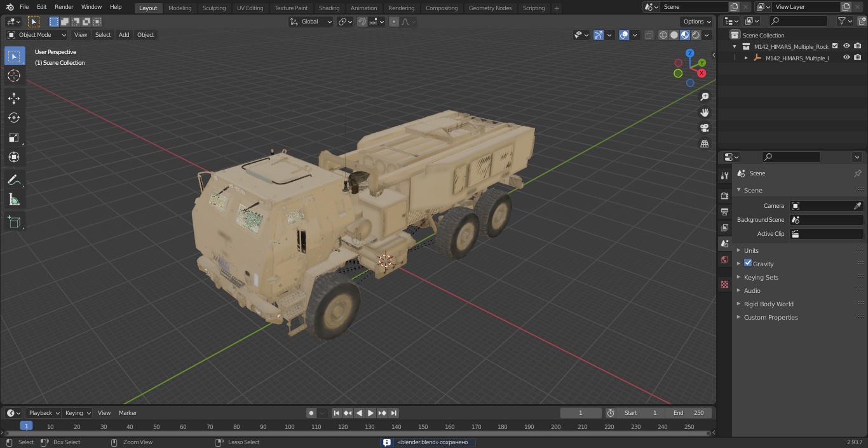Viewport: 868px width, 448px height.
Task: Toggle show overlays button
Action: pyautogui.click(x=624, y=35)
